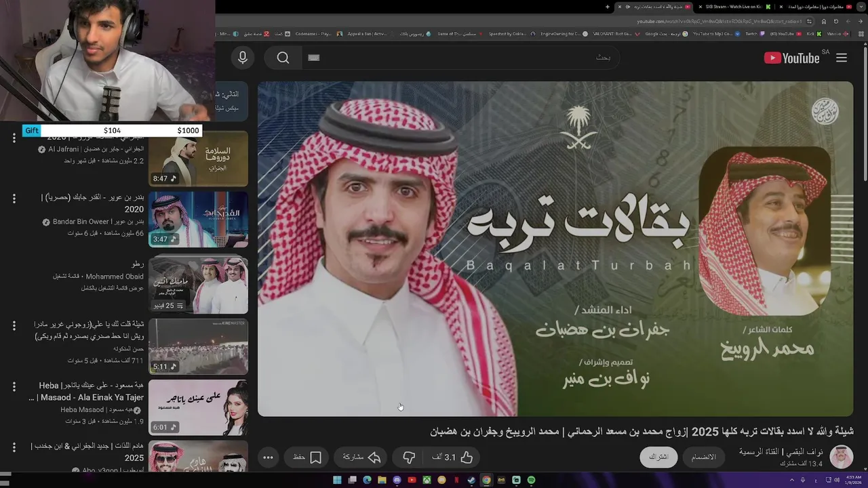This screenshot has width=868, height=488.
Task: Click the browser address bar URL
Action: click(719, 22)
